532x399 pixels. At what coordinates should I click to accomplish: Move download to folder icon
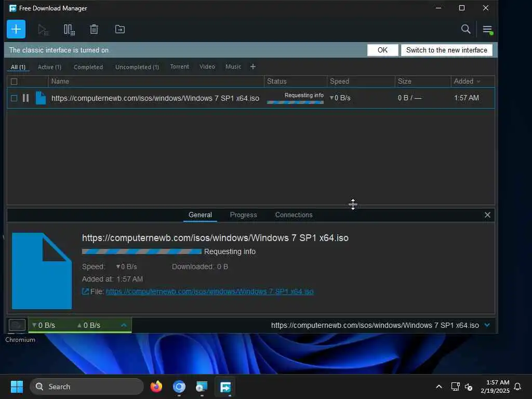tap(120, 30)
